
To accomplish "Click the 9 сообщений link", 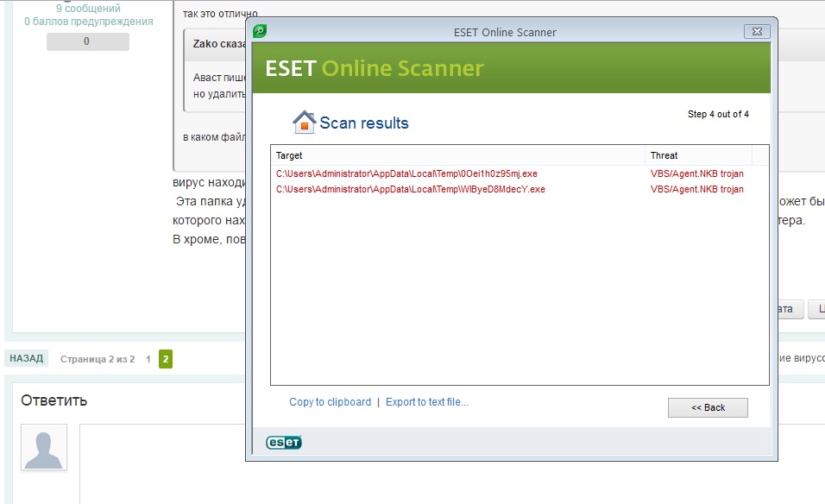I will [88, 9].
